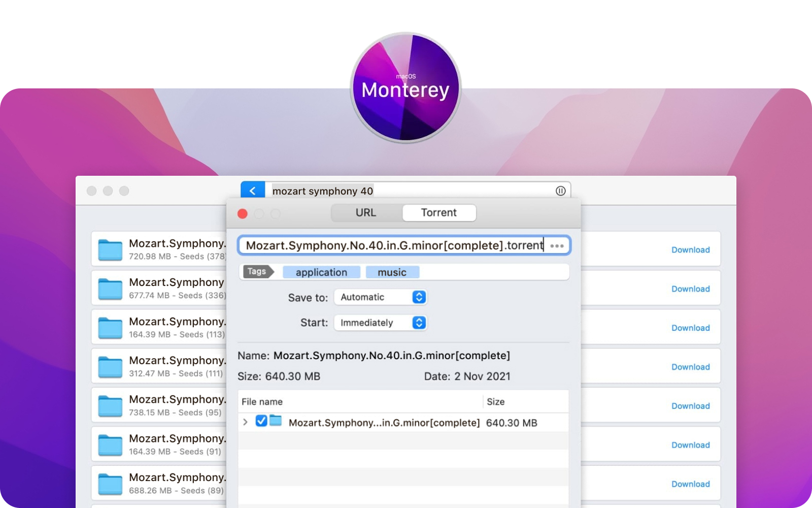The image size is (812, 508).
Task: Click the Name: Mozart.Symphony.No.40.in.G.minor[complete] text
Action: coord(374,356)
